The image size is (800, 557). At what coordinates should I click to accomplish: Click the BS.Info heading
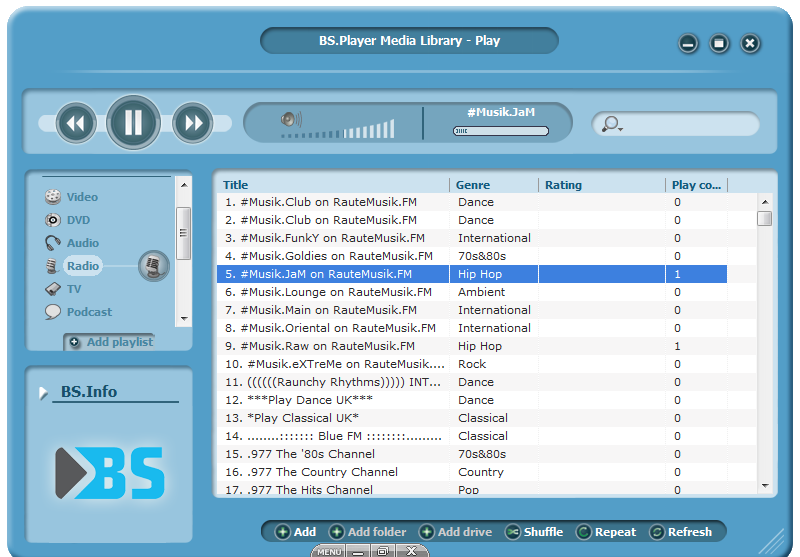[x=89, y=391]
